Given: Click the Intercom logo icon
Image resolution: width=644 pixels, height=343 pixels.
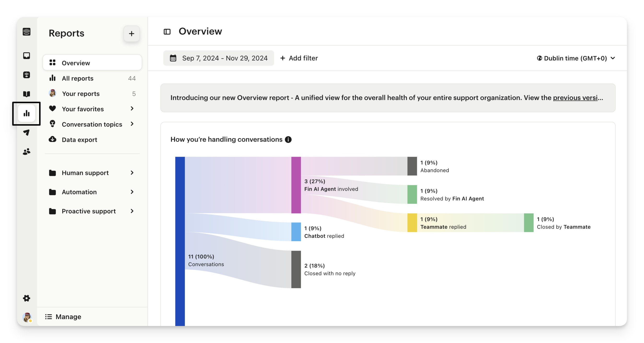Looking at the screenshot, I should [x=26, y=32].
